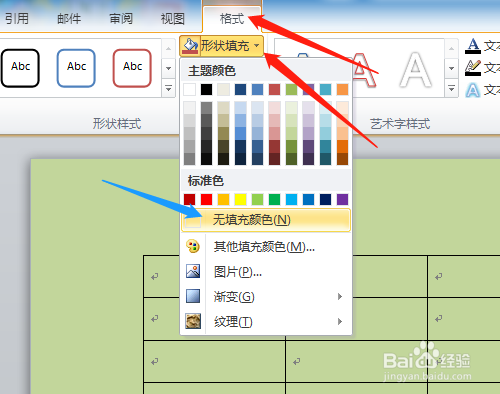The image size is (500, 394).
Task: Click the Text Effects glowing A icon
Action: (473, 90)
